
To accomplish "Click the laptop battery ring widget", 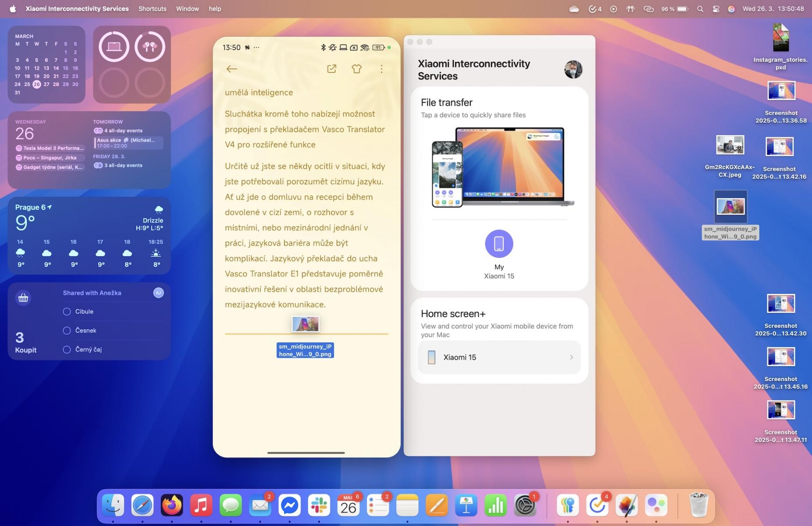I will [114, 46].
